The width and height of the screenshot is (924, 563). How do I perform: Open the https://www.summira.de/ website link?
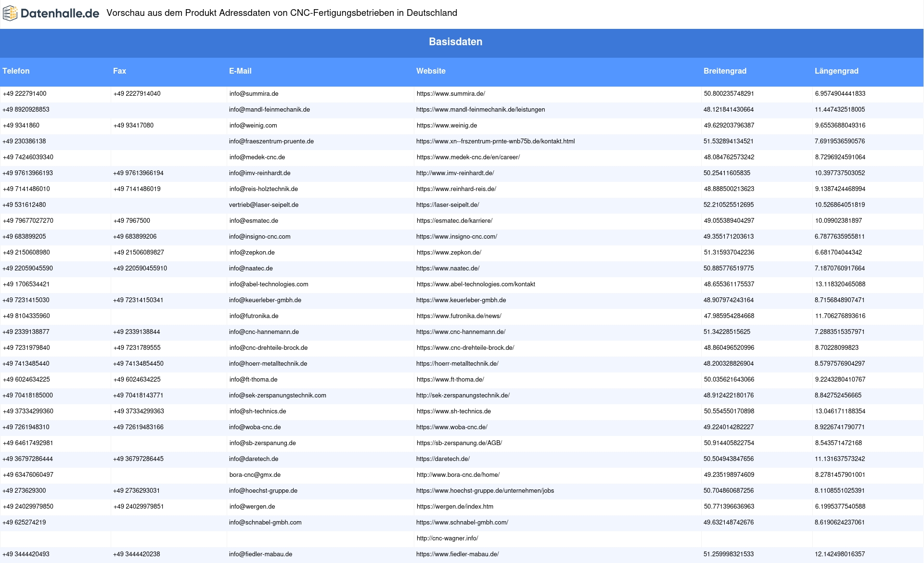click(x=451, y=94)
